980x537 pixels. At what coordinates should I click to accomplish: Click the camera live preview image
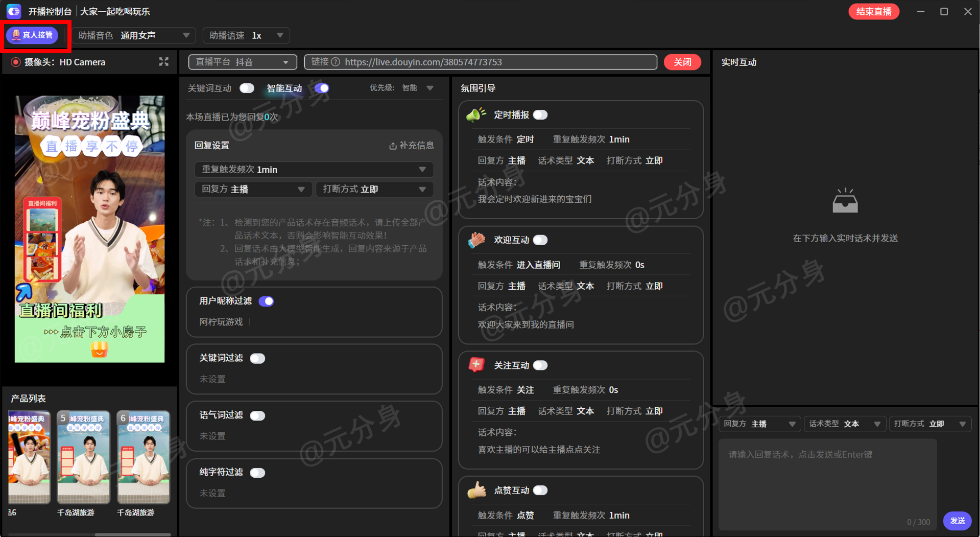pyautogui.click(x=89, y=229)
